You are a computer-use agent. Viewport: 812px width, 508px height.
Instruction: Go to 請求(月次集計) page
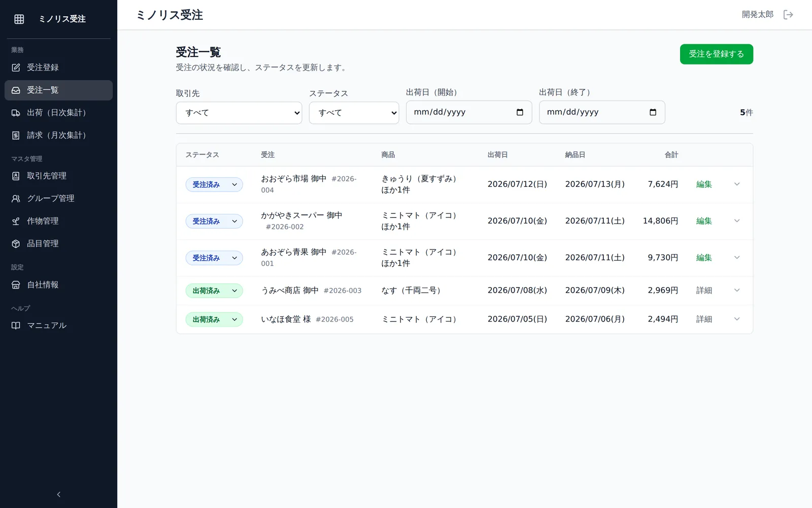58,135
